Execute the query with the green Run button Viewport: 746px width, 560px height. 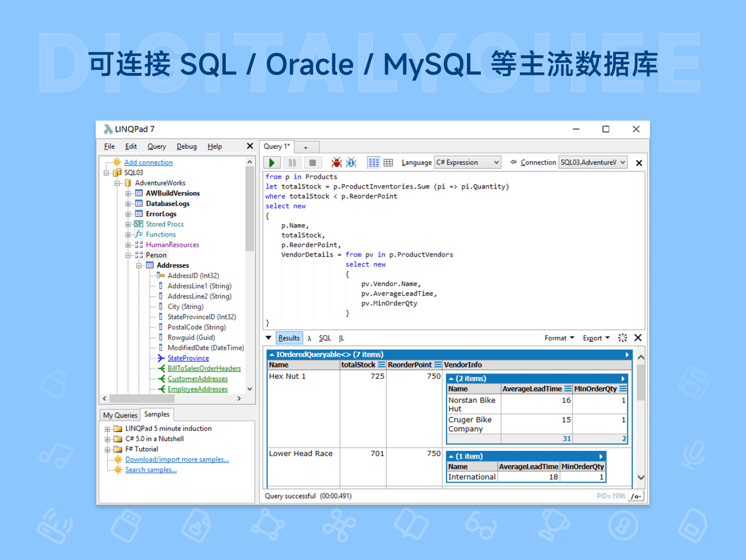(272, 162)
